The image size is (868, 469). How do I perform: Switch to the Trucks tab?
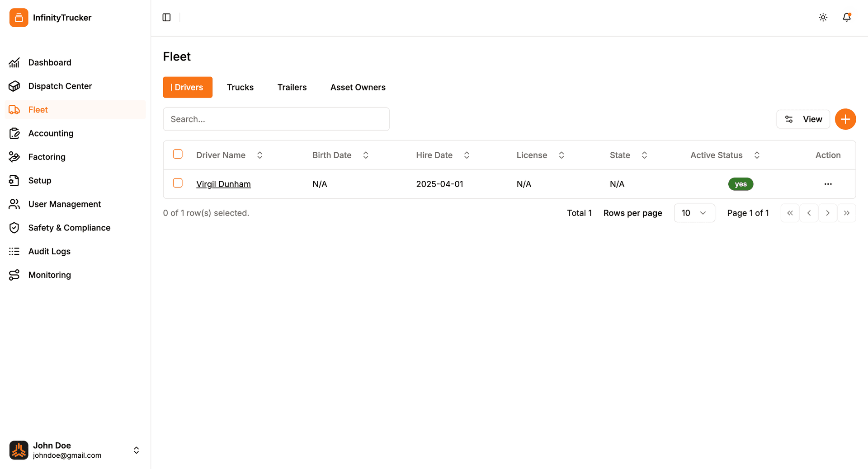click(240, 87)
